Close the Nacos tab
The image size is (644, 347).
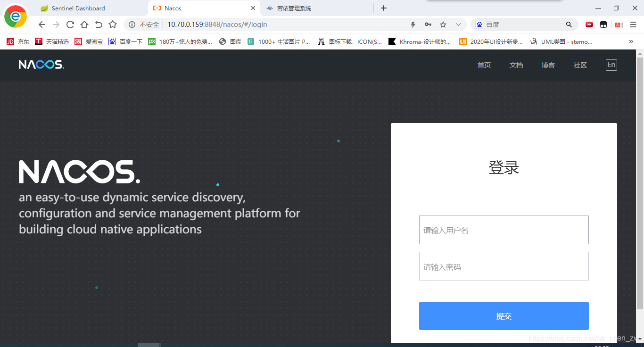click(253, 8)
